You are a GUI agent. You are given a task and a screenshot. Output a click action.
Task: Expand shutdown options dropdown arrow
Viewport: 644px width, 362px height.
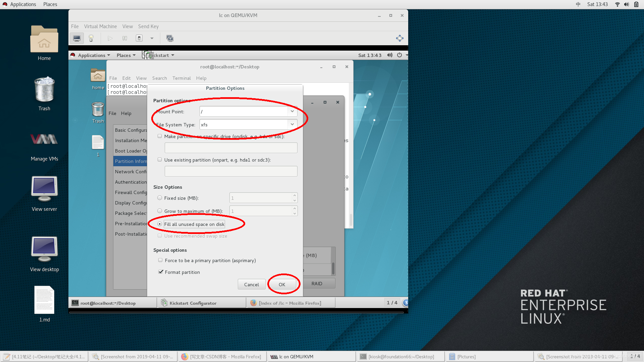152,38
